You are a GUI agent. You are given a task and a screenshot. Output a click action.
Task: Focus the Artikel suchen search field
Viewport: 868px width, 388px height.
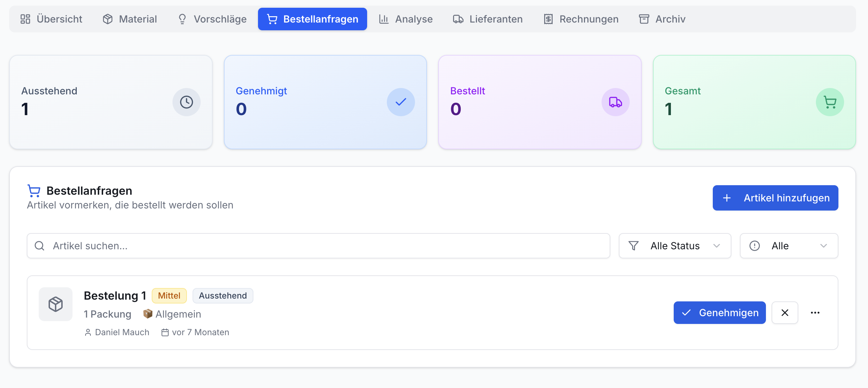(x=319, y=246)
